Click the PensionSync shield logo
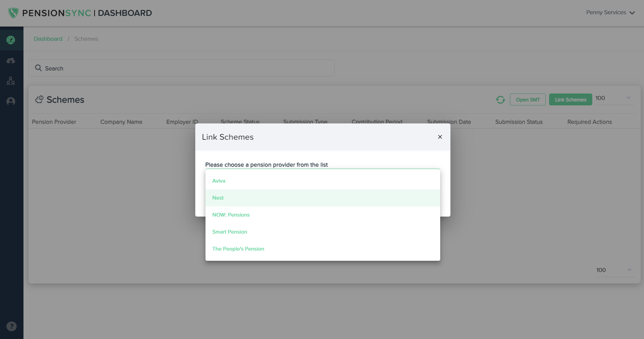 [13, 13]
